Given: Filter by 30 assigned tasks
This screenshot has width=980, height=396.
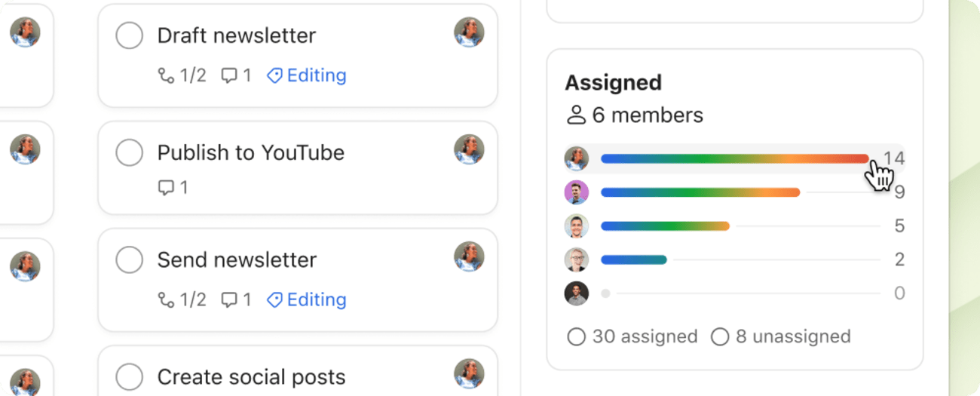Looking at the screenshot, I should pyautogui.click(x=632, y=336).
